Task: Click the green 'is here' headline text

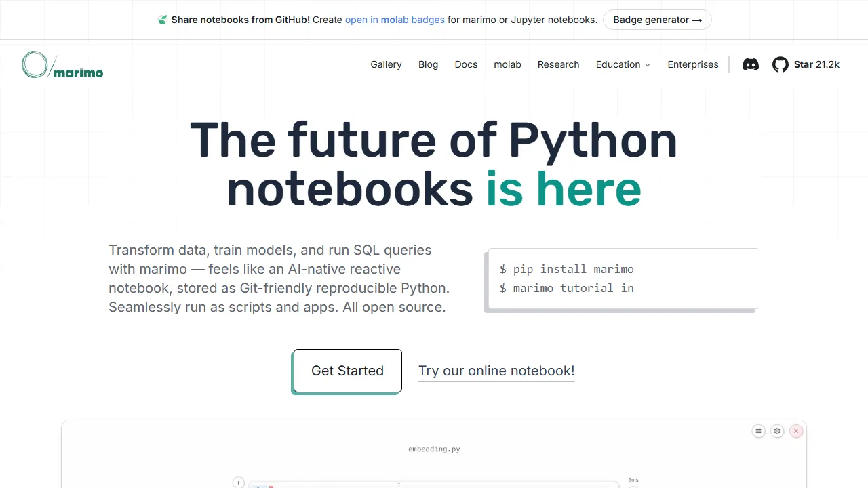Action: pyautogui.click(x=564, y=188)
